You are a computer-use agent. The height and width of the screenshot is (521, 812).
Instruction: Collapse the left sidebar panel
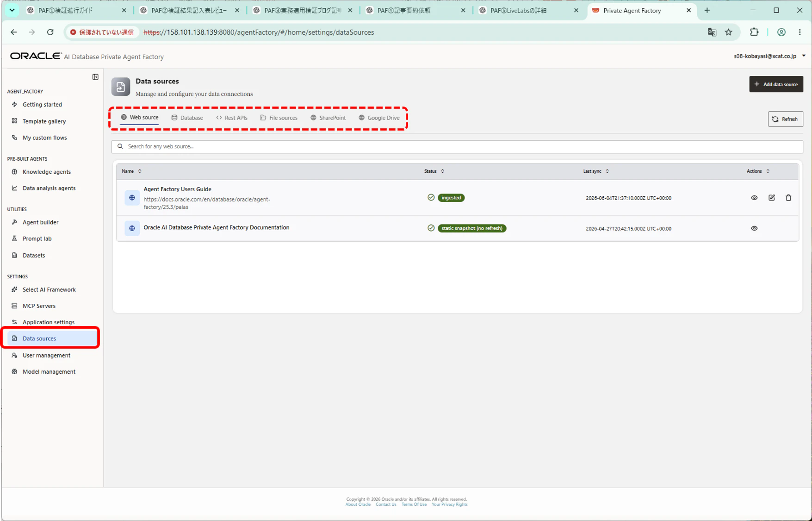click(x=95, y=77)
